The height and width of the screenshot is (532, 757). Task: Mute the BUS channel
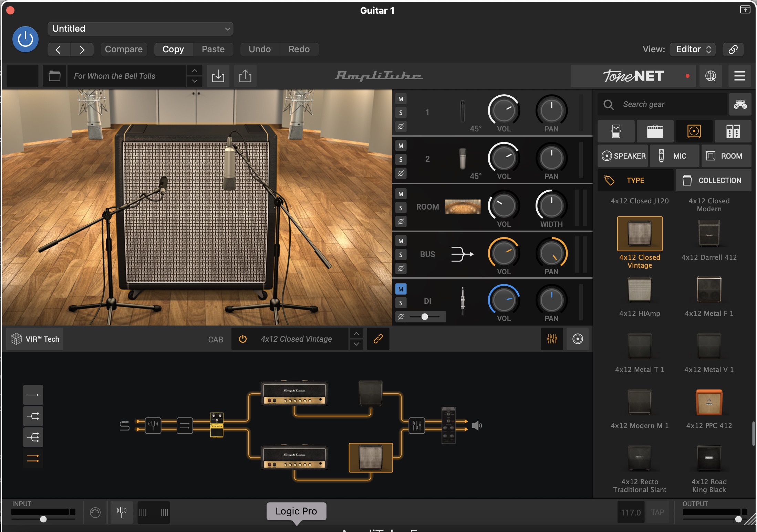tap(401, 241)
